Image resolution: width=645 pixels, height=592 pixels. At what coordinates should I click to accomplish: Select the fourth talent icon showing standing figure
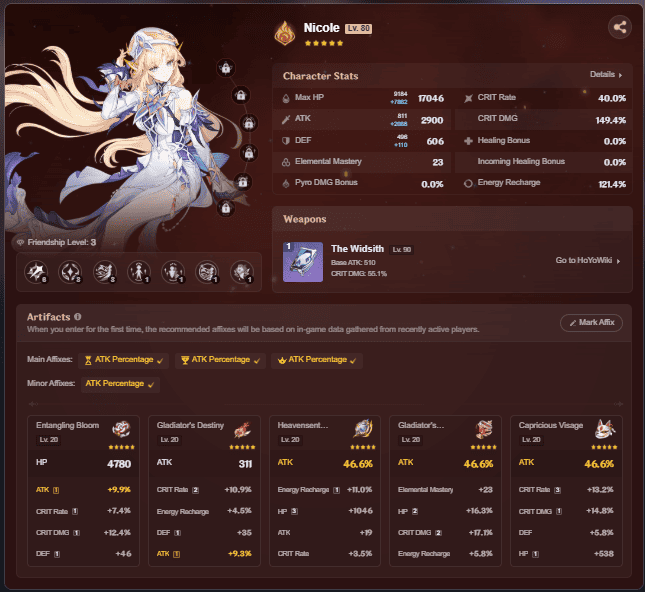tap(139, 272)
